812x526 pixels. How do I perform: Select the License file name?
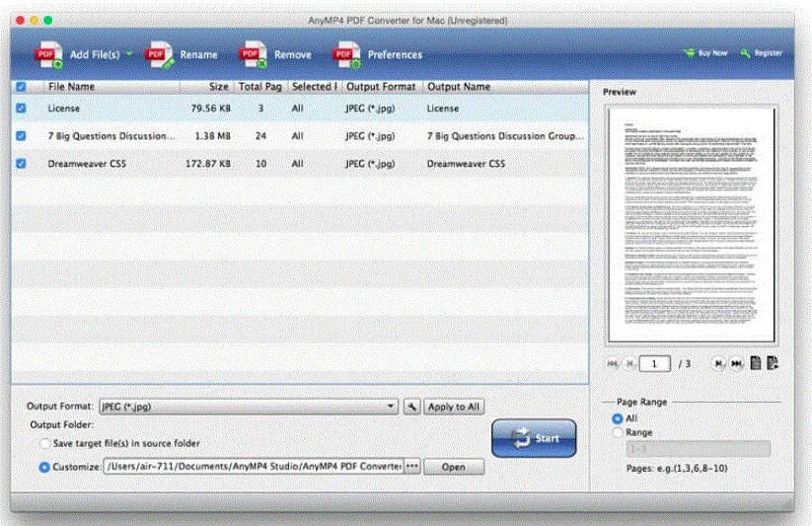(64, 109)
